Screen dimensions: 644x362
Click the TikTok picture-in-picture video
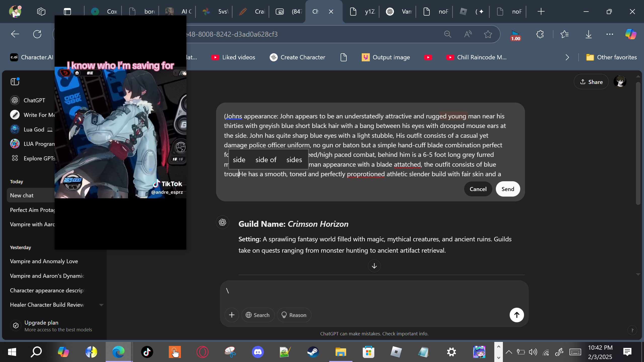120,132
